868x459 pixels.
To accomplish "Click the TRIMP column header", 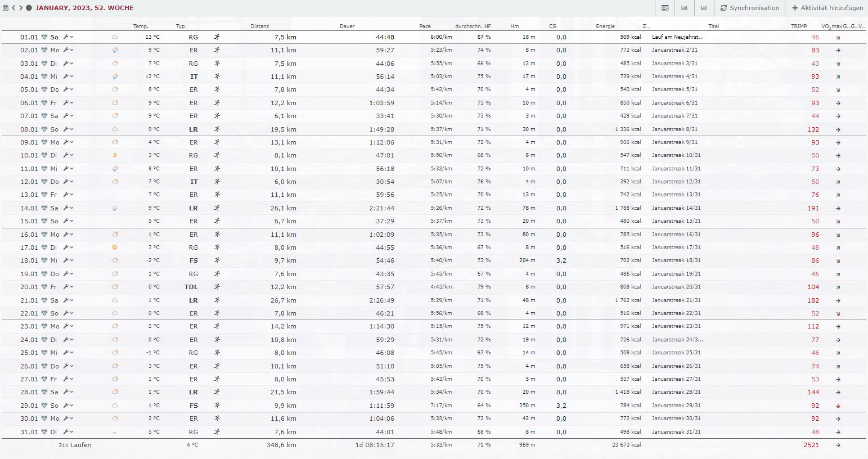I will tap(798, 26).
